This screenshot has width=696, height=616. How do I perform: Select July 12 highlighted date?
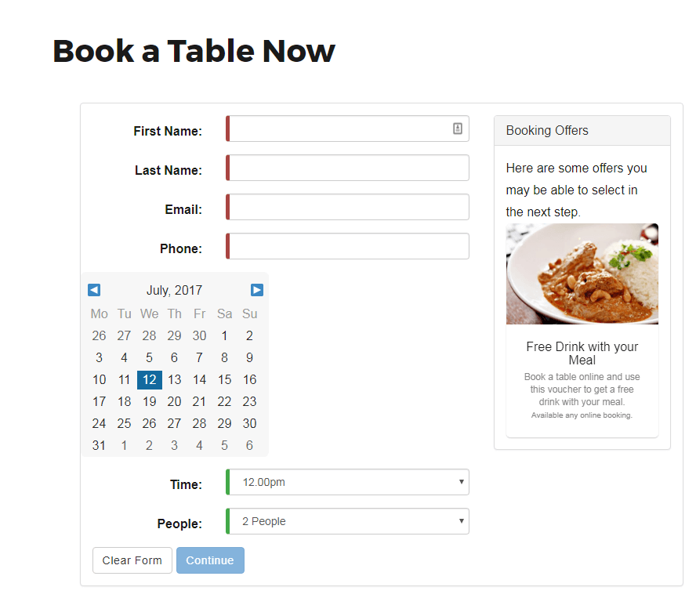[x=150, y=380]
